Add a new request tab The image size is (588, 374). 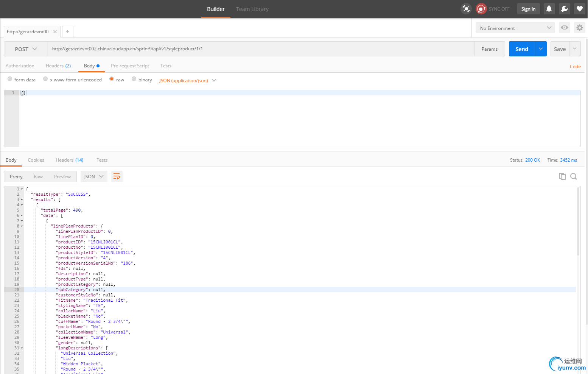point(68,32)
